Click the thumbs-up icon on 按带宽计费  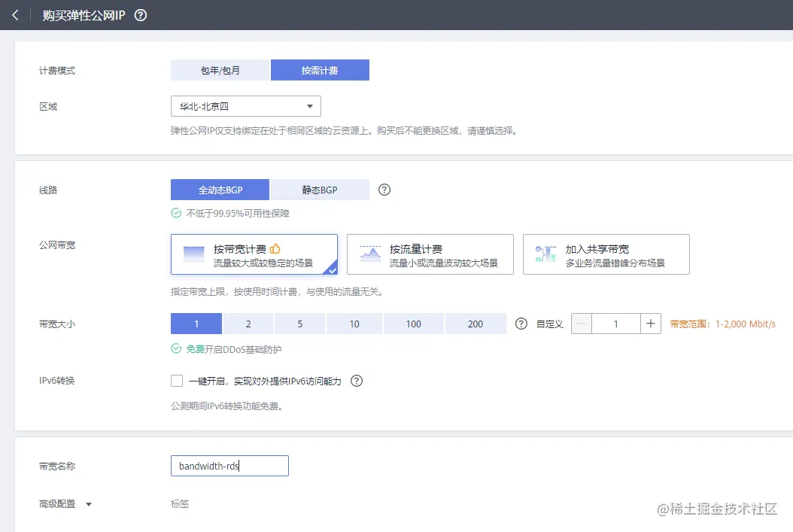click(x=275, y=249)
